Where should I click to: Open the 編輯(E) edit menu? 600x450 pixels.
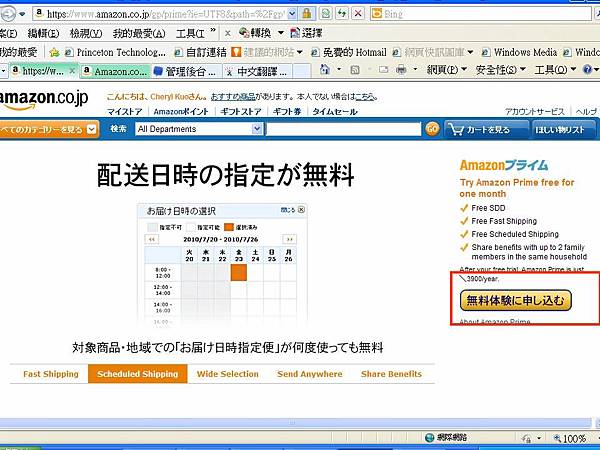pos(43,33)
